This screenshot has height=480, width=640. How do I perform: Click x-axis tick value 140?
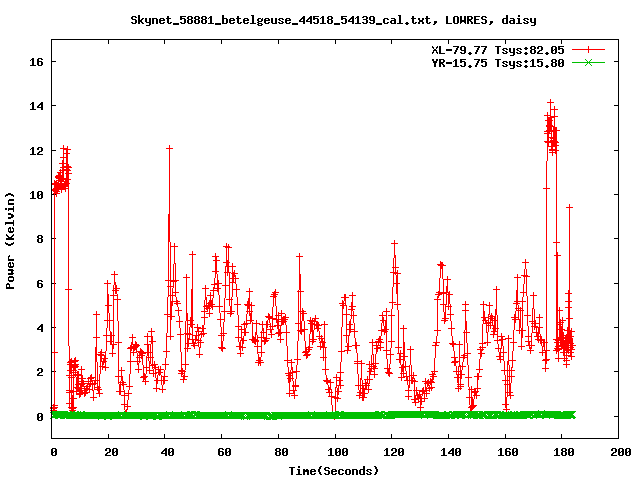pos(451,452)
